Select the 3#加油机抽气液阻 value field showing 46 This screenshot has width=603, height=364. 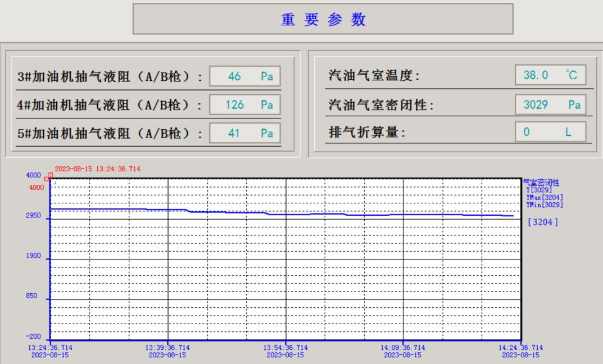click(x=245, y=76)
